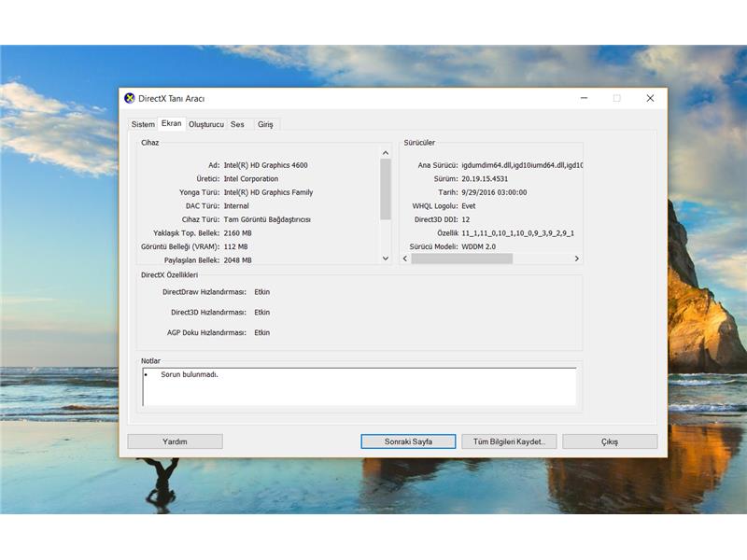This screenshot has height=560, width=747.
Task: Click the Çıkış button
Action: [x=610, y=441]
